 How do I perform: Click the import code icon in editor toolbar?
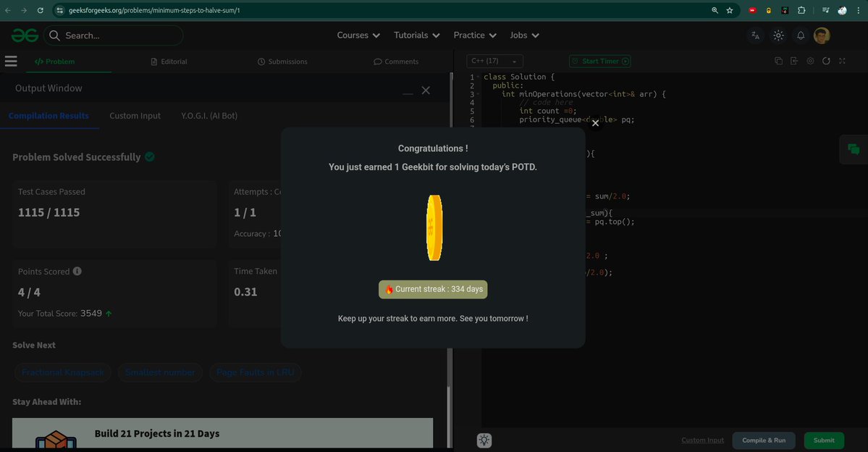794,61
